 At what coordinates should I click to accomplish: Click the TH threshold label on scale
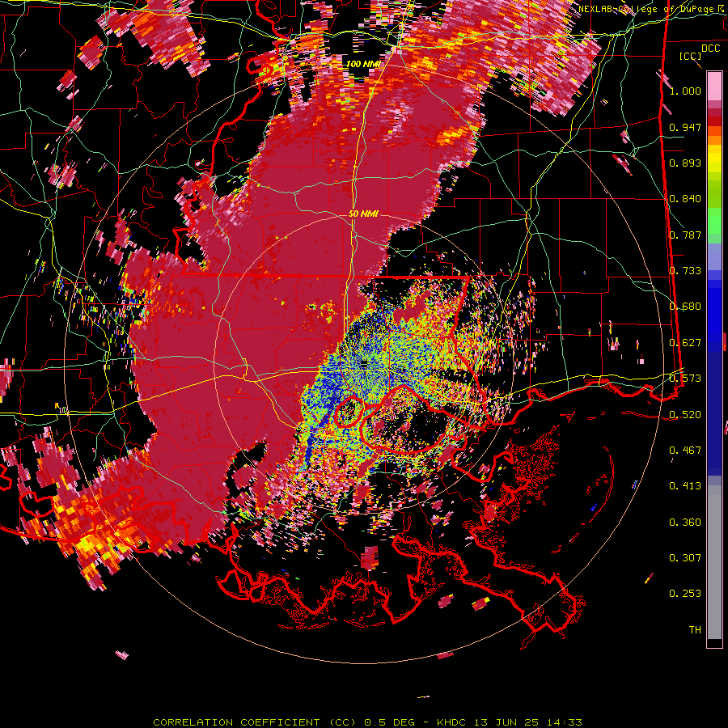click(x=695, y=630)
